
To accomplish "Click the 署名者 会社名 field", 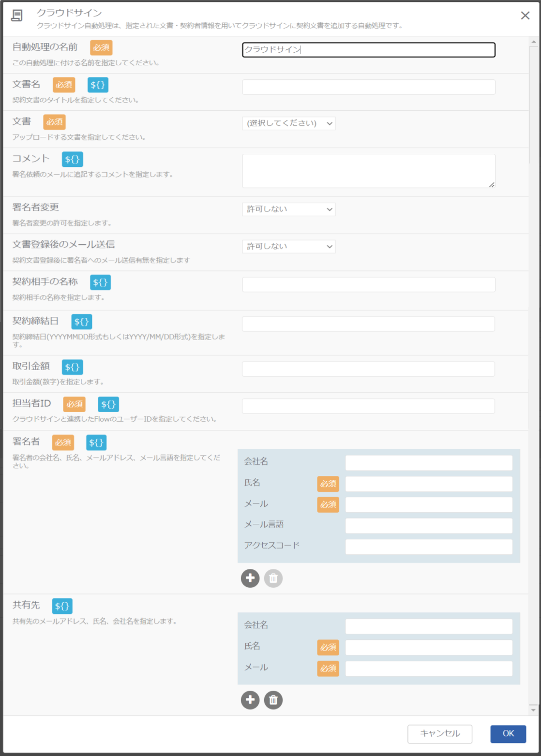I will tap(429, 463).
